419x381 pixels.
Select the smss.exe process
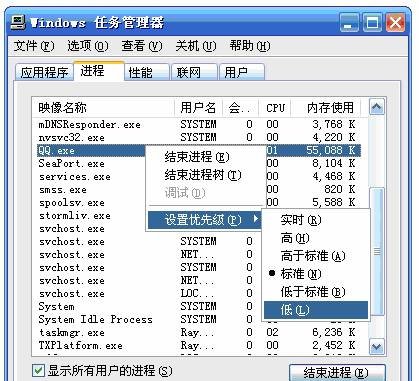[63, 189]
